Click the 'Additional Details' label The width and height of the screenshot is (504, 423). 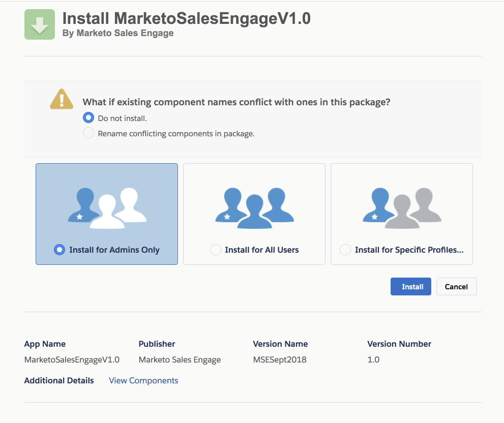coord(59,380)
